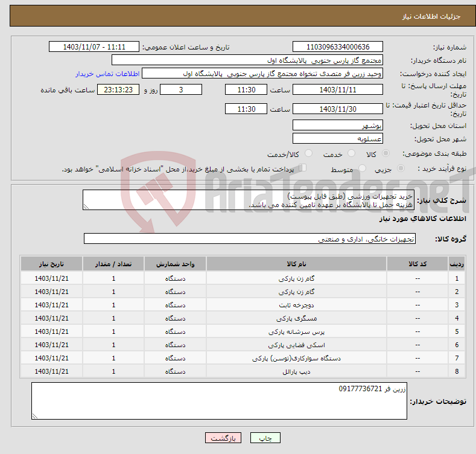Viewport: 476px width, 454px height.
Task: Click the تعداد / مقدار column header
Action: [113, 264]
